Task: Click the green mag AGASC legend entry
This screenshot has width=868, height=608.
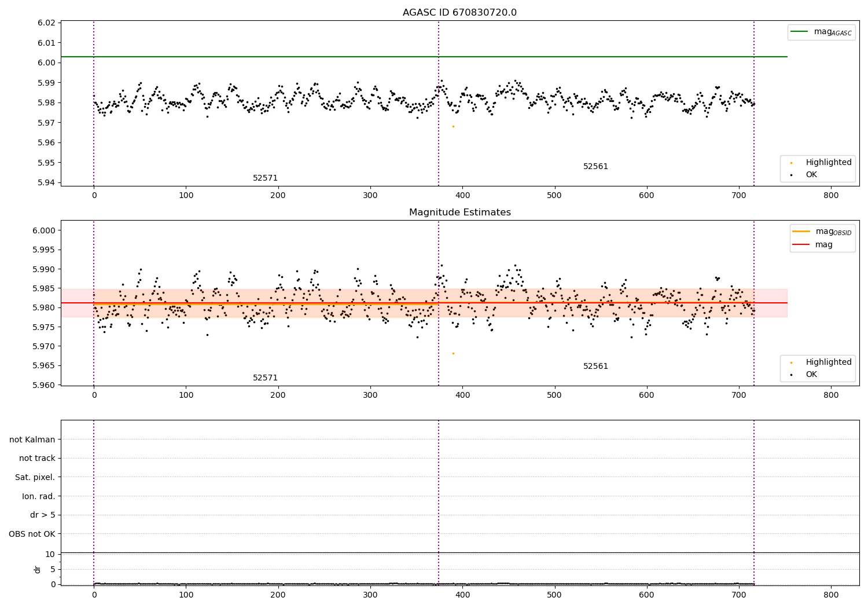Action: coord(821,32)
